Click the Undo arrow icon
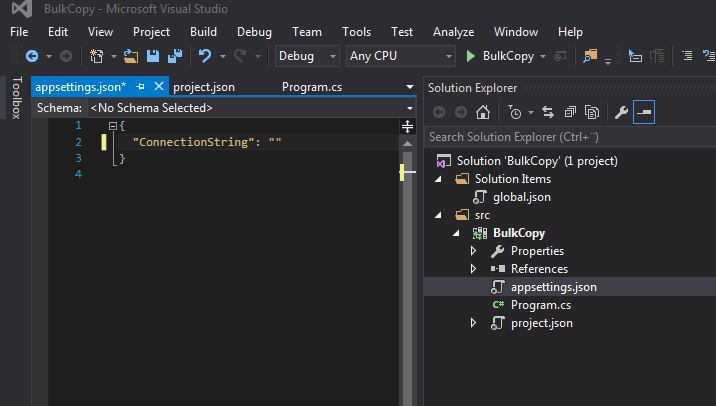 (205, 56)
